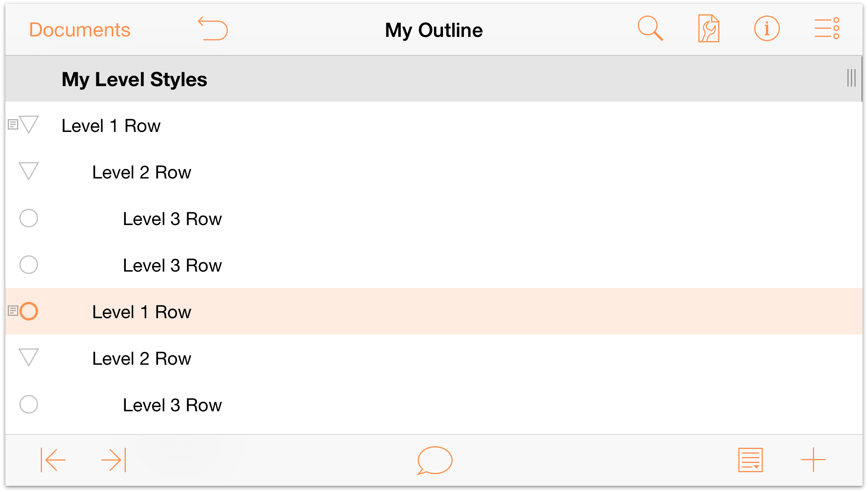Collapse the first Level 2 Row triangle
The image size is (868, 492).
point(29,172)
